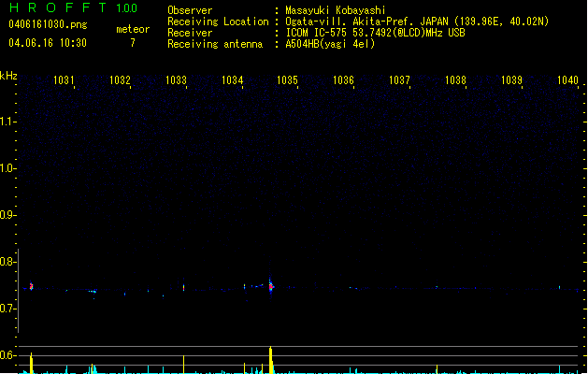The image size is (588, 374).
Task: Click A504HB(yagi 4el) antenna text
Action: point(330,44)
